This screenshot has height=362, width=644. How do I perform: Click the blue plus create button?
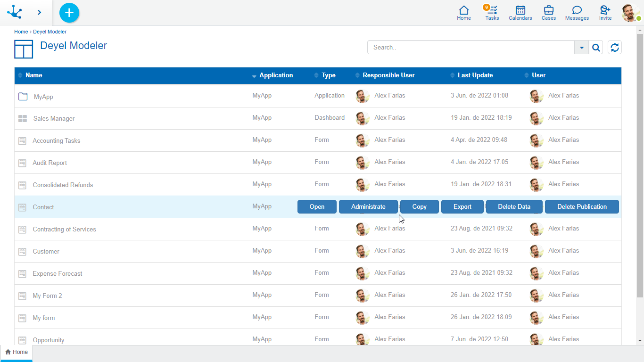(x=69, y=13)
